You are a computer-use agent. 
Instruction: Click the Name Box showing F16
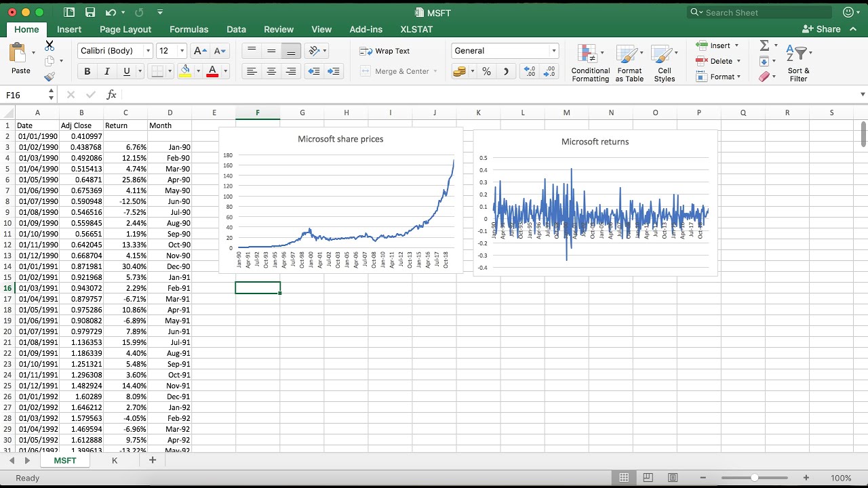point(24,95)
